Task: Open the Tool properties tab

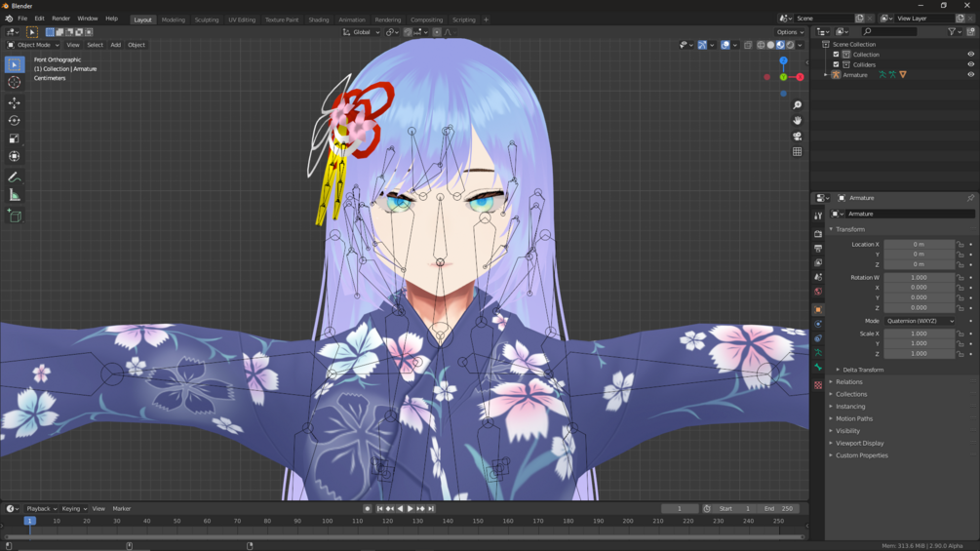Action: [x=818, y=216]
